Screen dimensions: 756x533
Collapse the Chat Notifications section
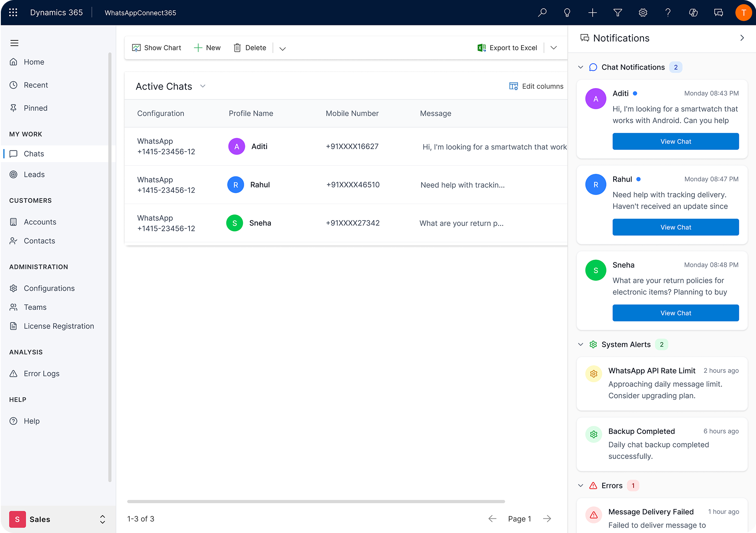581,67
